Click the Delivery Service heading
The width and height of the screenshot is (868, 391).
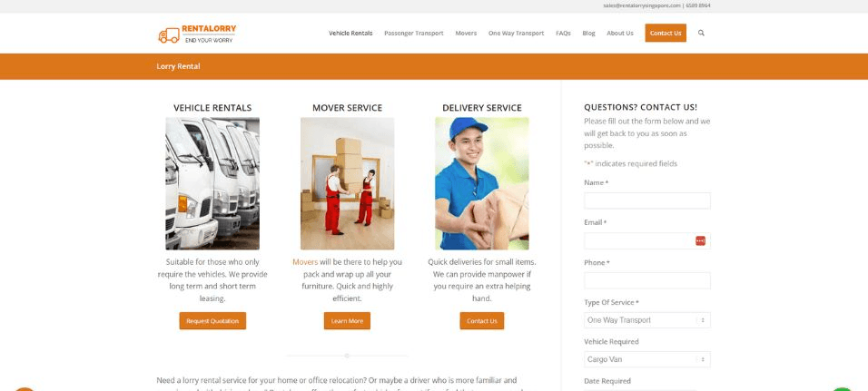(x=481, y=108)
